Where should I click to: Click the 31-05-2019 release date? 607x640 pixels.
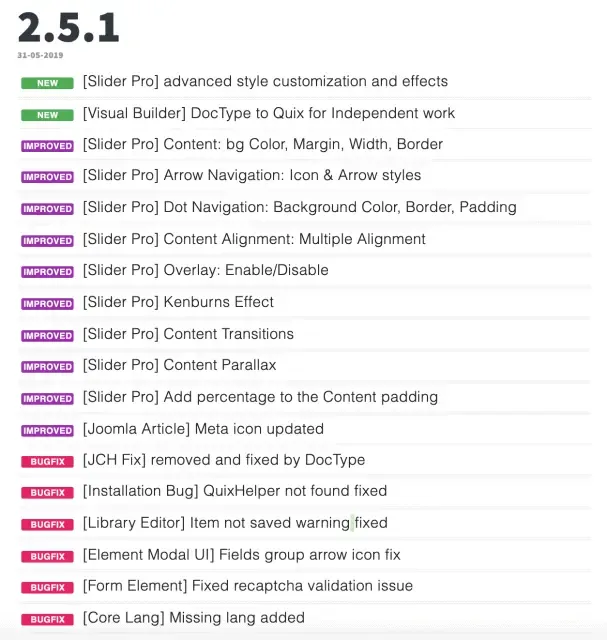pyautogui.click(x=40, y=55)
